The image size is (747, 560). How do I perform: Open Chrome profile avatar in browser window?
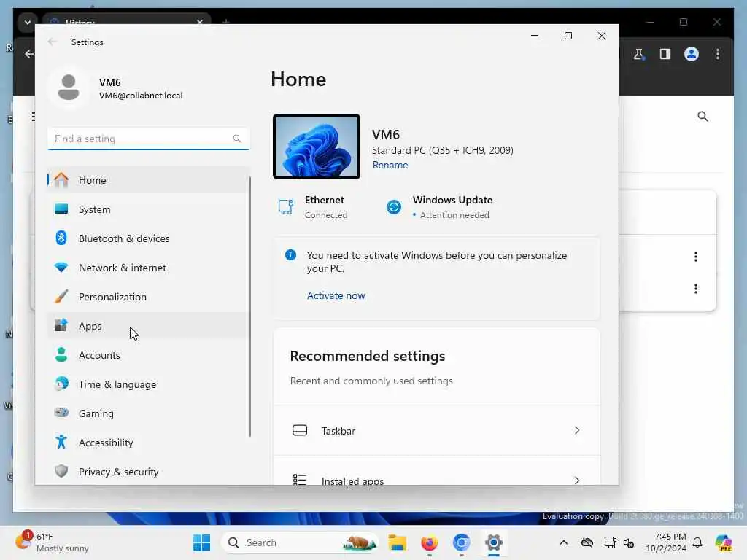click(692, 54)
